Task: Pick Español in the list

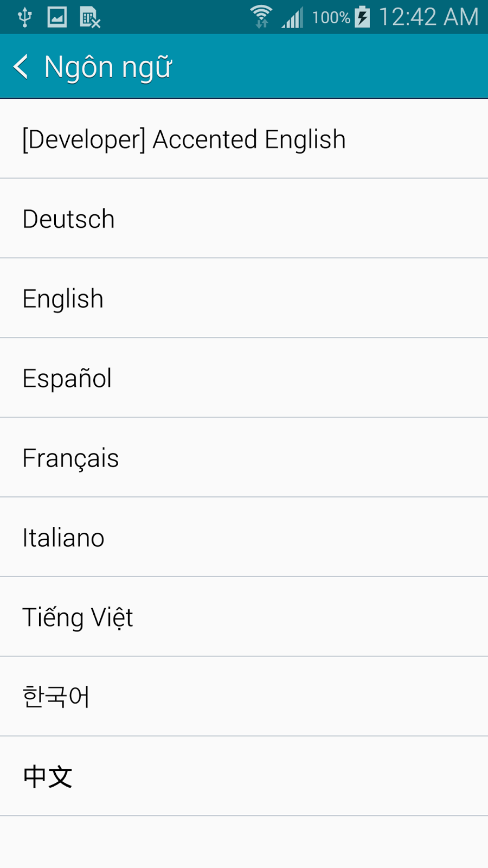Action: pos(67,379)
